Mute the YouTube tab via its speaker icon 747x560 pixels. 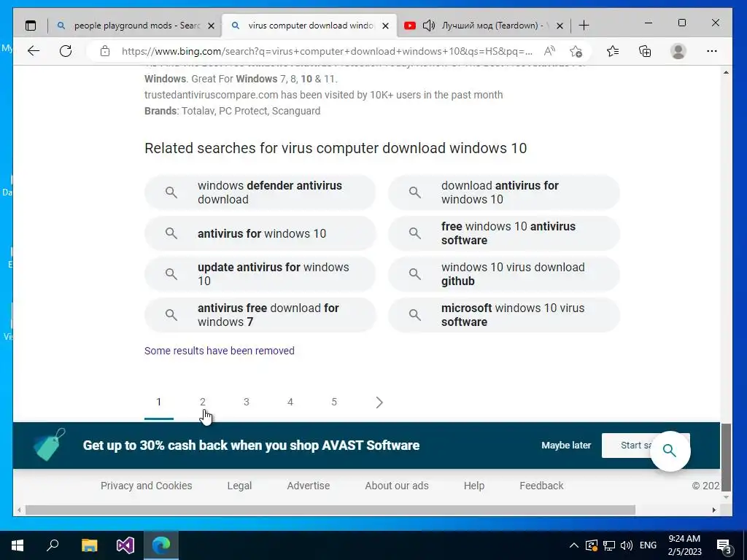pos(428,26)
